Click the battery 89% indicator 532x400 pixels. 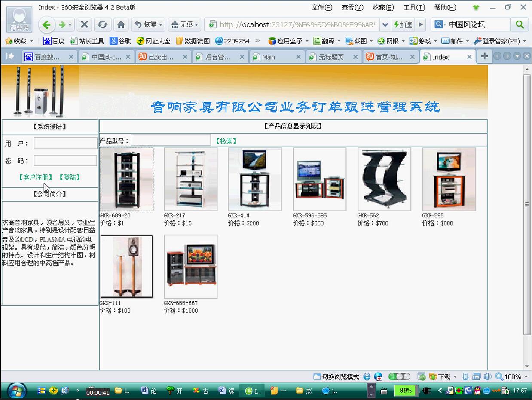coord(406,391)
